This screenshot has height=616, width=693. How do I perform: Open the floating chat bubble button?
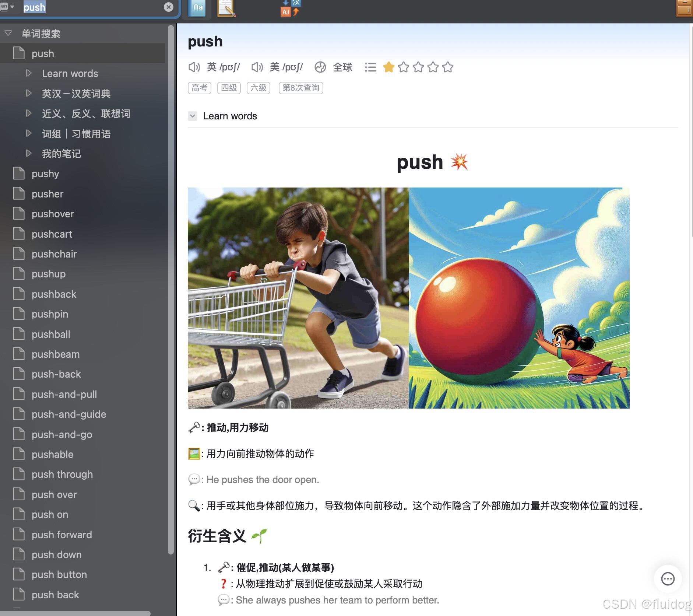(668, 578)
